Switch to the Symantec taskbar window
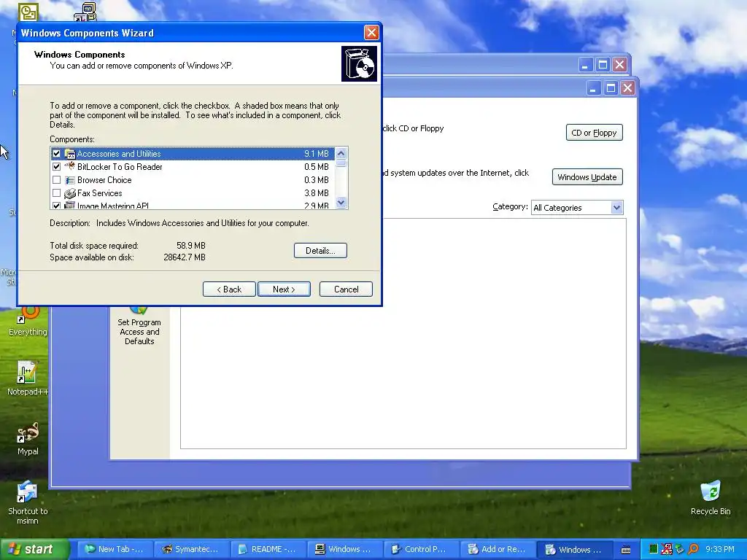The width and height of the screenshot is (747, 560). pyautogui.click(x=192, y=549)
